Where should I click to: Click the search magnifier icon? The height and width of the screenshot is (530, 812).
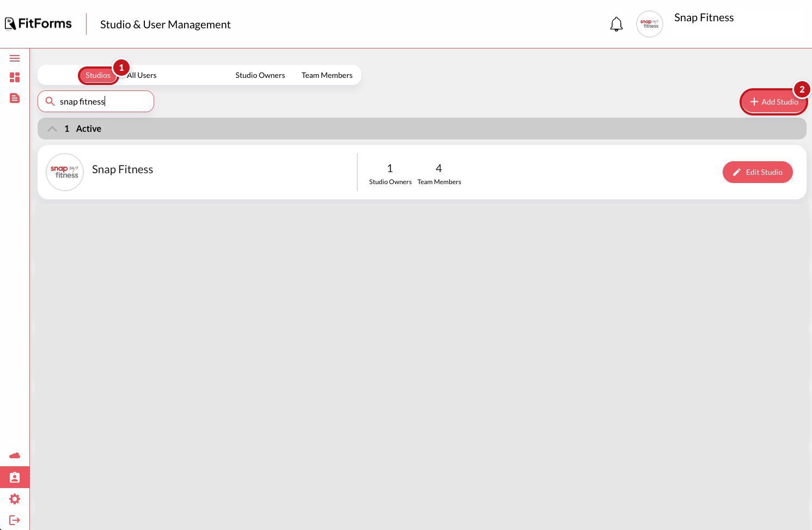coord(50,101)
